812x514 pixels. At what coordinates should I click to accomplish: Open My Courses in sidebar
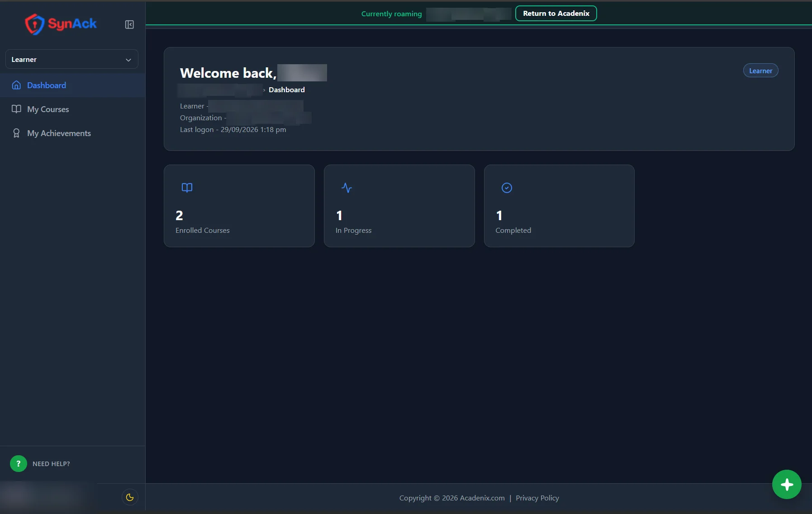pyautogui.click(x=72, y=109)
